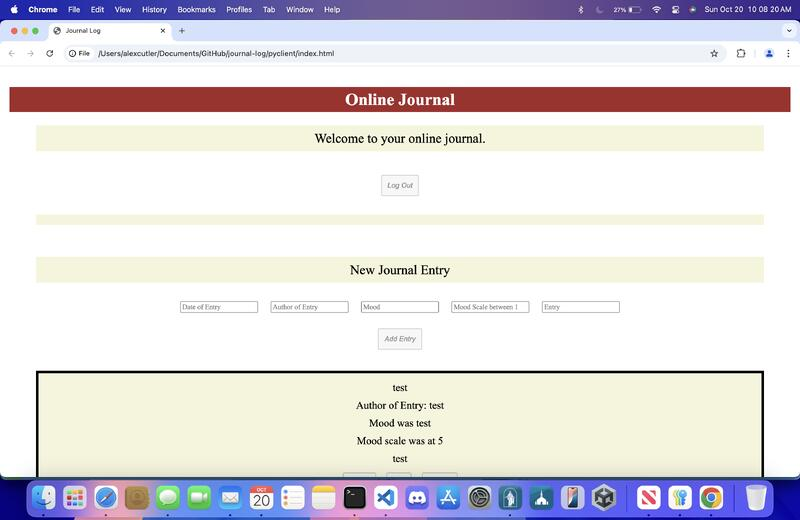Open Control Center in the menu bar
This screenshot has height=520, width=800.
[676, 9]
